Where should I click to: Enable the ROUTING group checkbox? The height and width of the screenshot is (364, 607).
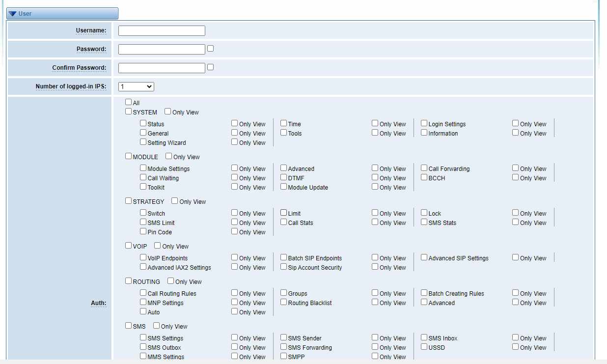[128, 281]
